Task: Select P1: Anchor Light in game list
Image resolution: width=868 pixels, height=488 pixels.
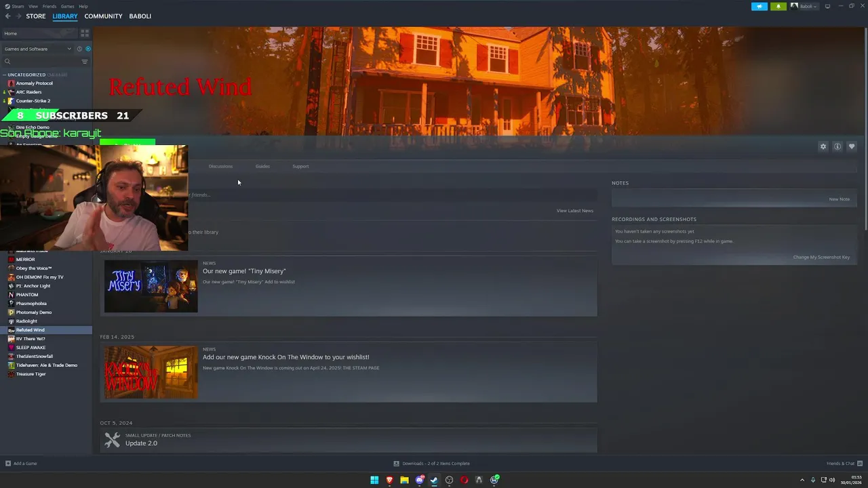Action: (x=46, y=286)
